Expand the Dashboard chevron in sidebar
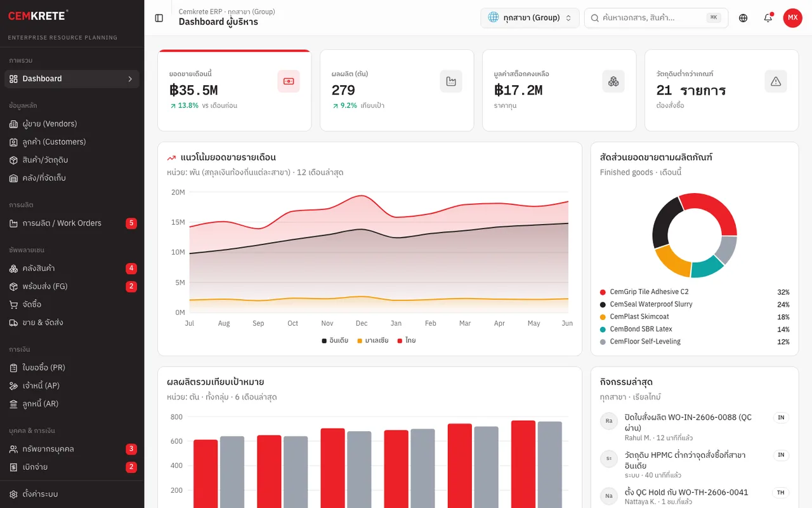This screenshot has width=812, height=508. [130, 79]
